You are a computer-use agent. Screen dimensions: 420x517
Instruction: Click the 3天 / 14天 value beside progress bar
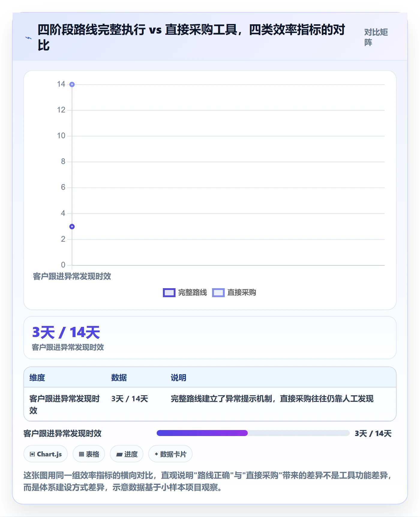373,433
